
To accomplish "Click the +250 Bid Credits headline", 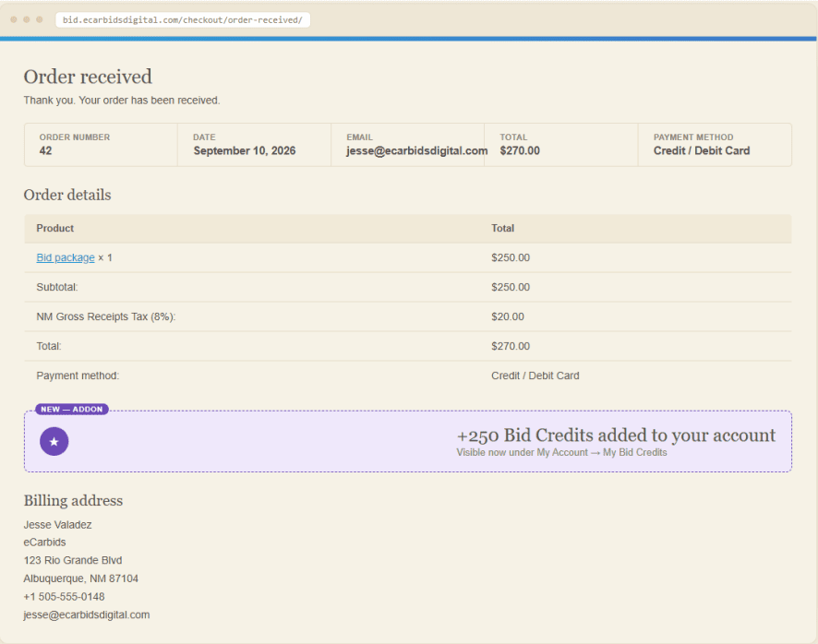I will click(x=616, y=435).
